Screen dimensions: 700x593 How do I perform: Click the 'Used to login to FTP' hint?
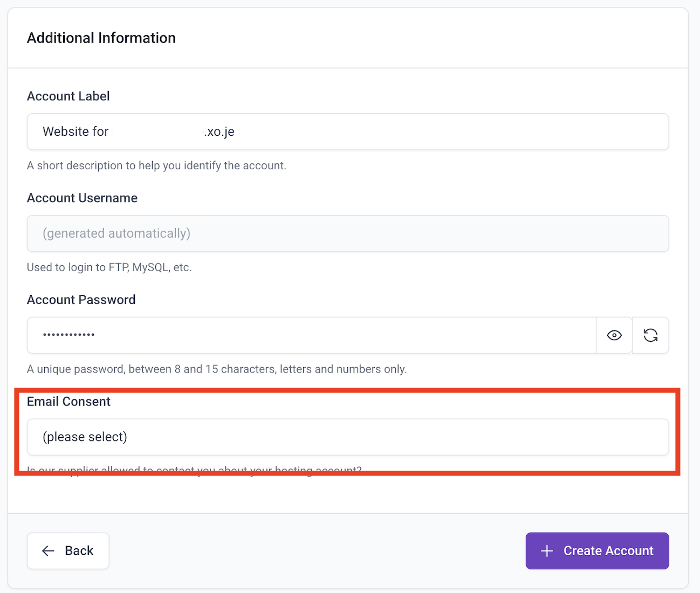(x=109, y=267)
